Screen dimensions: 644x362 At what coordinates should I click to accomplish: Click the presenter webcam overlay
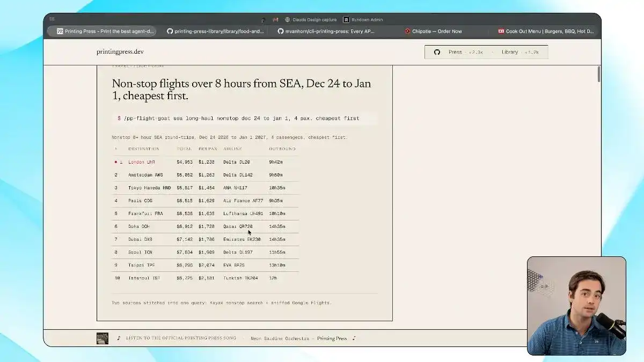click(576, 306)
